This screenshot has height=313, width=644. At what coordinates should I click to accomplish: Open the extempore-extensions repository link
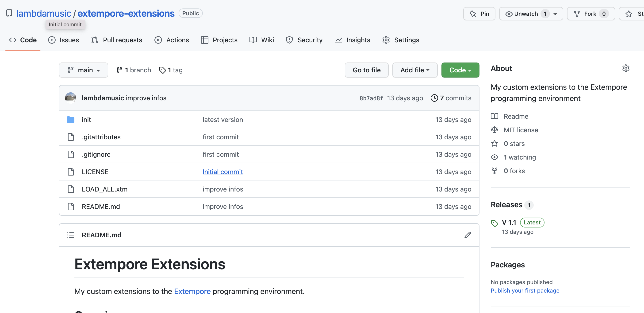click(126, 13)
